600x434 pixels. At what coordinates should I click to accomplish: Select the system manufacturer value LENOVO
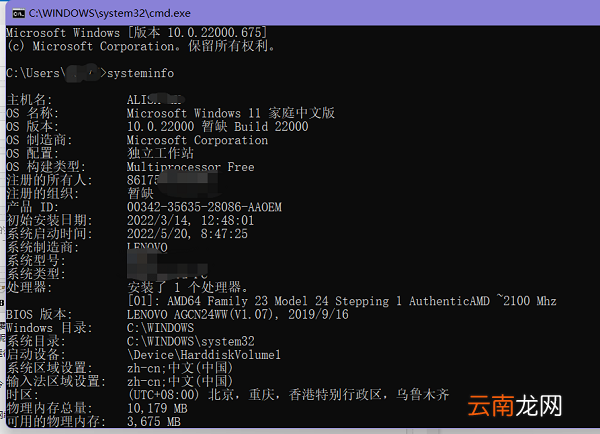pos(147,248)
